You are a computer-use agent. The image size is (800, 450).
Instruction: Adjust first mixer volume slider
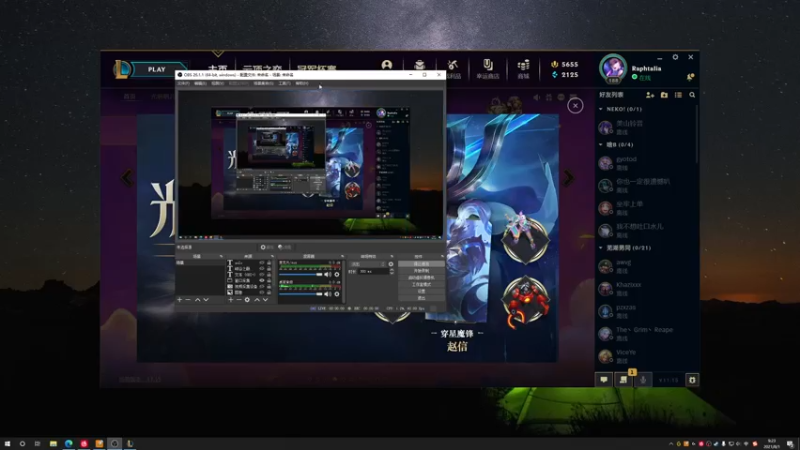click(x=301, y=274)
